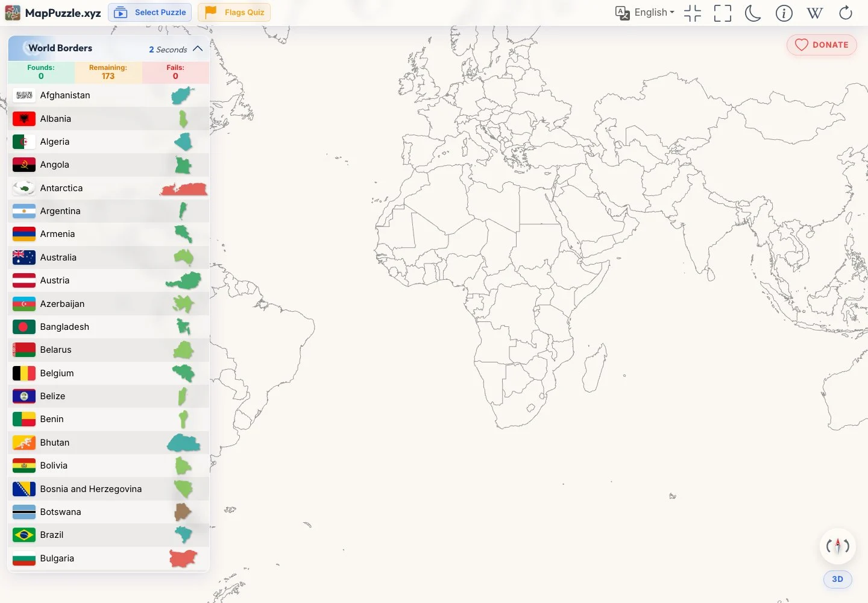Click the Belgium flag icon
This screenshot has width=868, height=603.
point(24,373)
